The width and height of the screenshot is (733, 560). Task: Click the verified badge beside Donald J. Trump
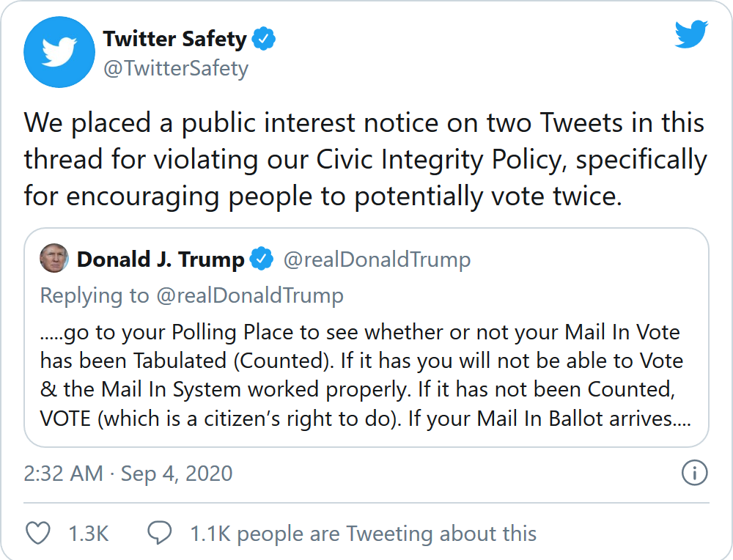pos(262,259)
